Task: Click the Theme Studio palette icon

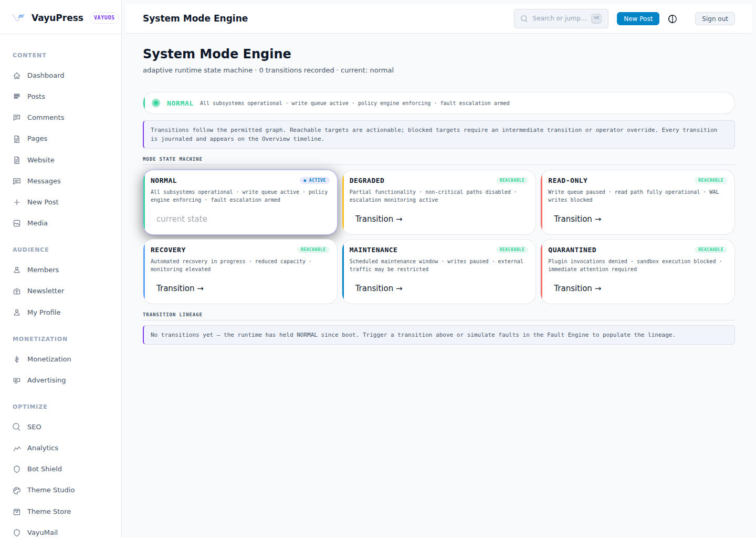Action: coord(17,490)
